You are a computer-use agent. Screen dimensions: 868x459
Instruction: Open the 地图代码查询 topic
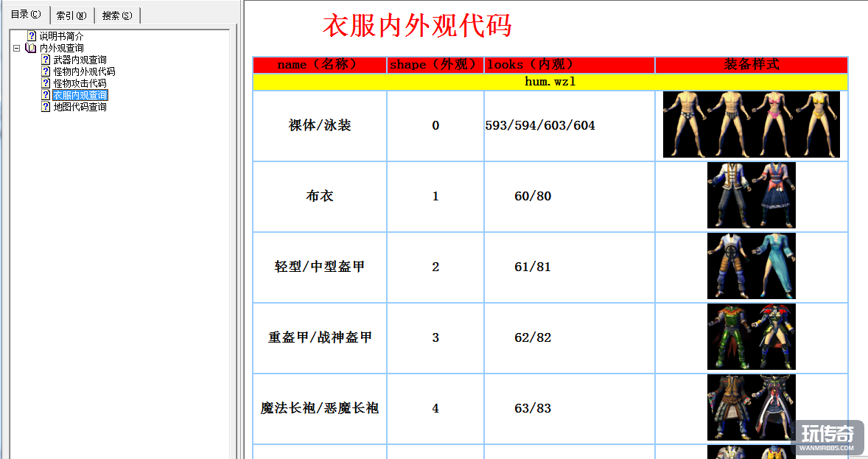click(x=80, y=107)
